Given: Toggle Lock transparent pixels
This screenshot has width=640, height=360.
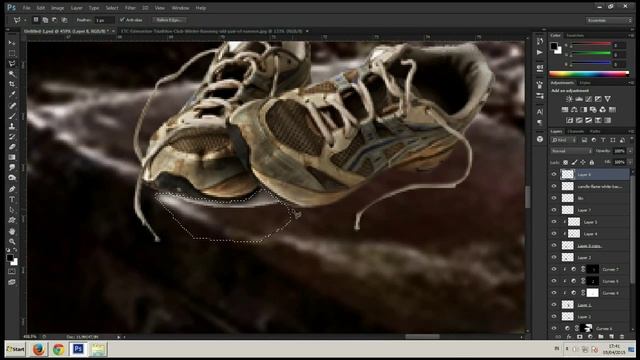Looking at the screenshot, I should 565,162.
